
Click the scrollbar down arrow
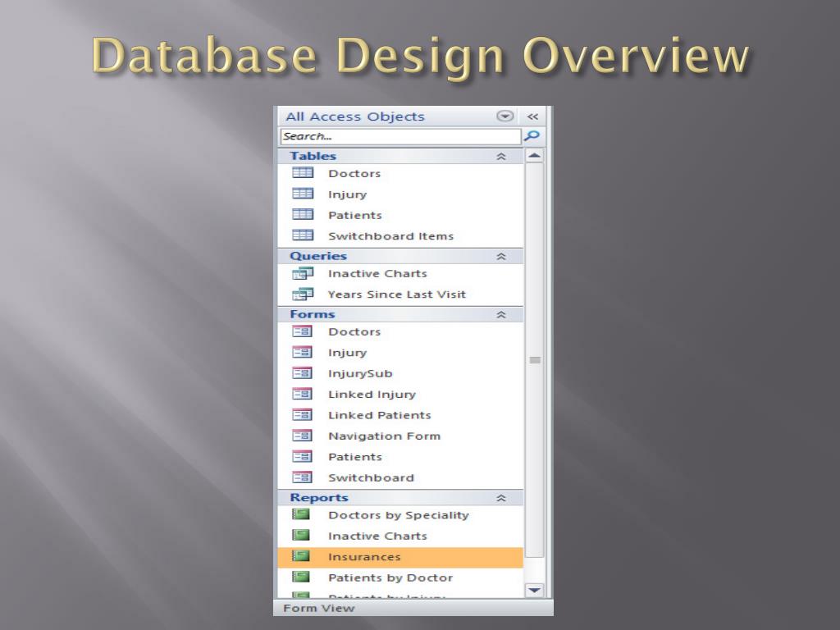(x=535, y=590)
